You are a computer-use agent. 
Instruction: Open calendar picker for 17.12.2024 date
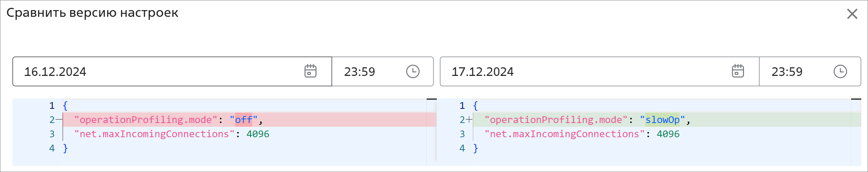coord(738,71)
